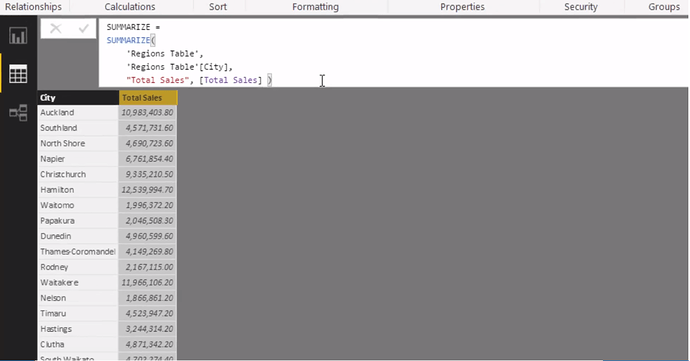Viewport: 690px width, 361px height.
Task: Open the Properties ribbon group
Action: (462, 7)
